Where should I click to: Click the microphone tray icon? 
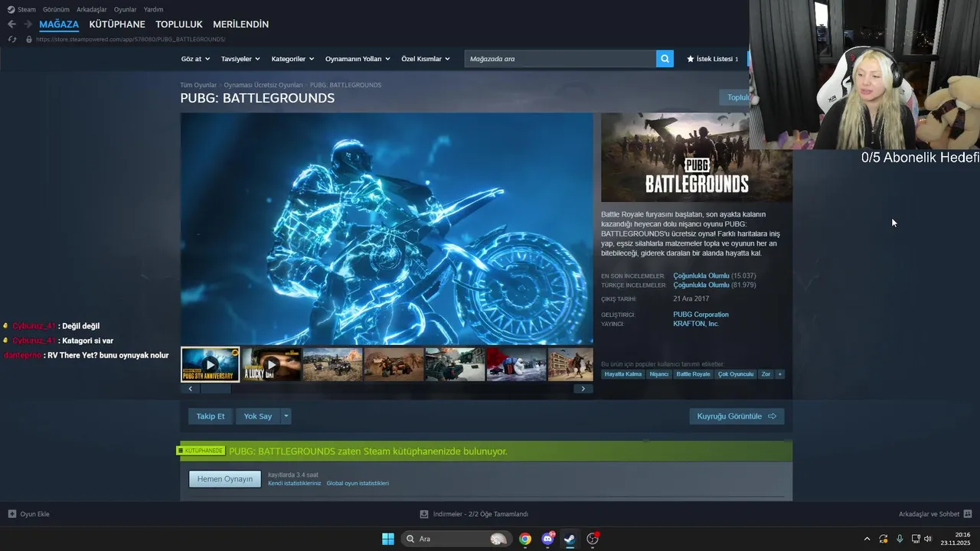pyautogui.click(x=900, y=539)
